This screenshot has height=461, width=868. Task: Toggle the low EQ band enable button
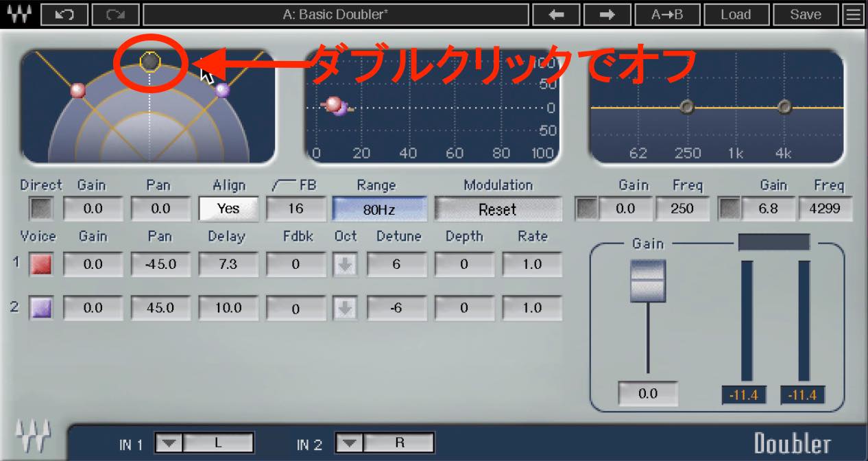click(x=586, y=209)
